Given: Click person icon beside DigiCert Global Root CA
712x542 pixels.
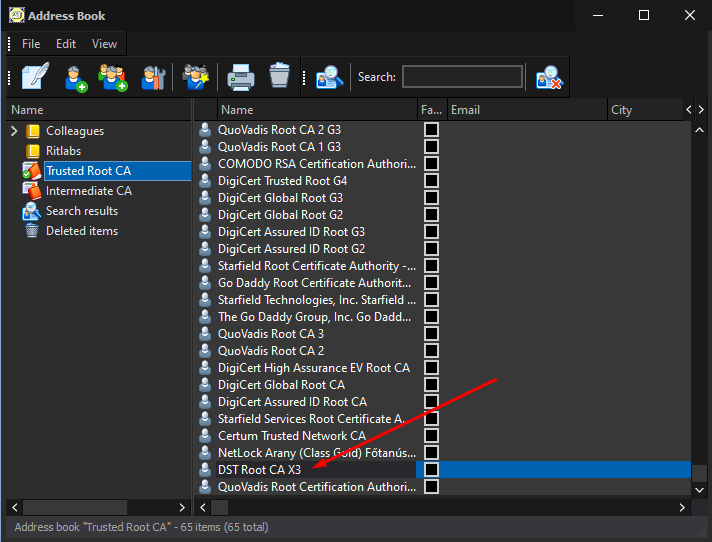Looking at the screenshot, I should (205, 385).
